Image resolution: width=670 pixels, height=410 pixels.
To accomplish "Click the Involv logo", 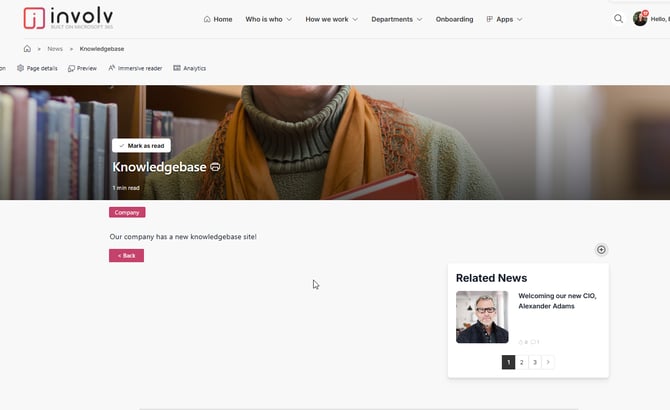I will tap(68, 18).
